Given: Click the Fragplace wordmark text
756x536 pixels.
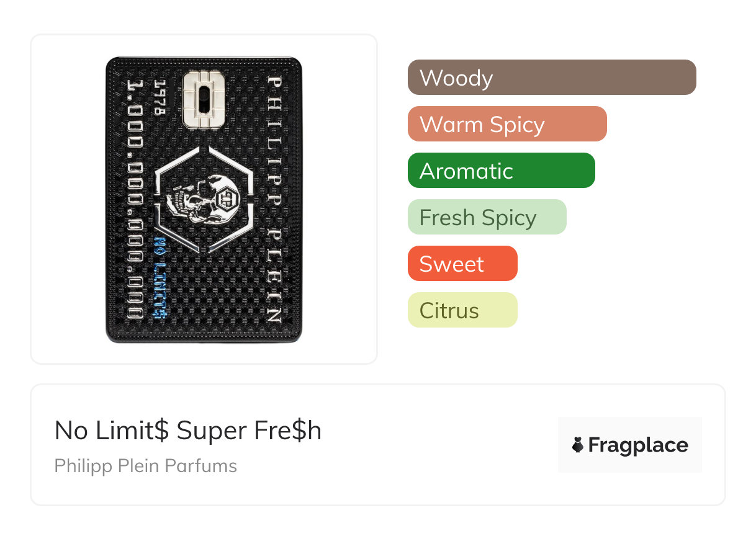Looking at the screenshot, I should [x=638, y=445].
